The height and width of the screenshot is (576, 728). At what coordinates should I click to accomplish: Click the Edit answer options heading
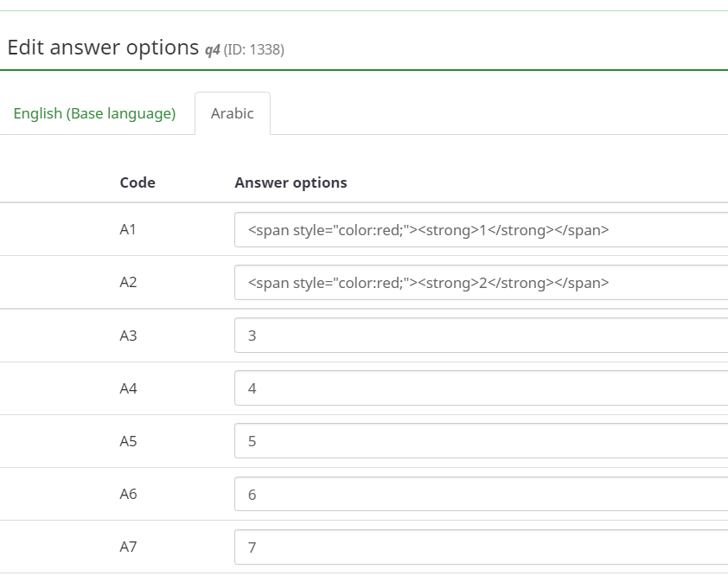tap(103, 48)
